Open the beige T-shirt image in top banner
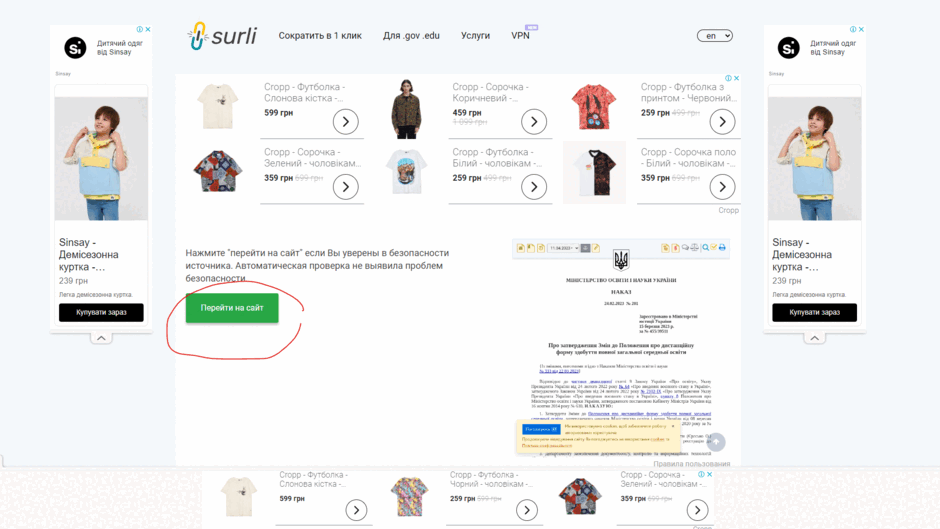 coord(218,107)
